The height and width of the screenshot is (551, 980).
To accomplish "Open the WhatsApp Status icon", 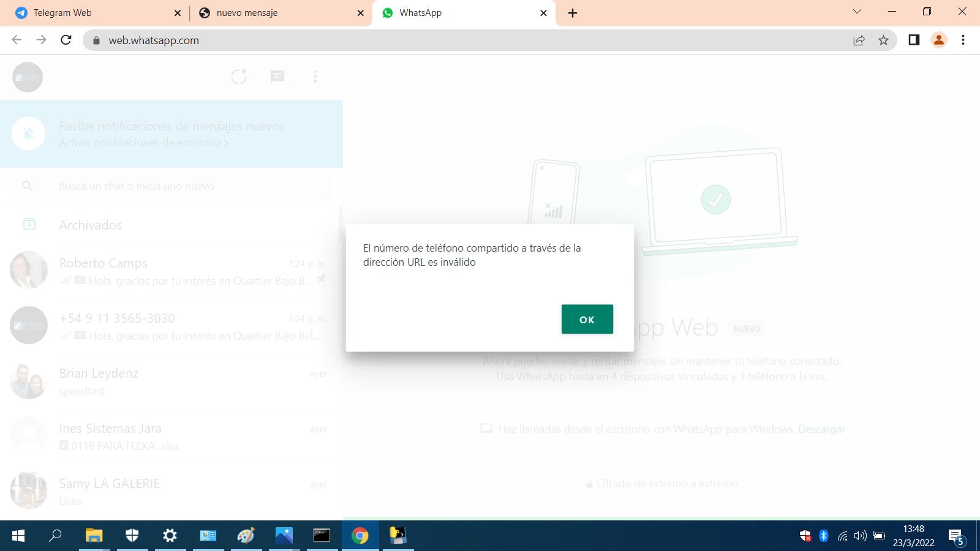I will tap(239, 77).
